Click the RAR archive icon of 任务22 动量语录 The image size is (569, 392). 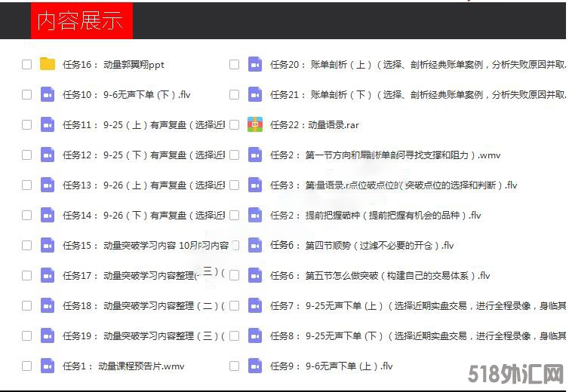pos(255,124)
